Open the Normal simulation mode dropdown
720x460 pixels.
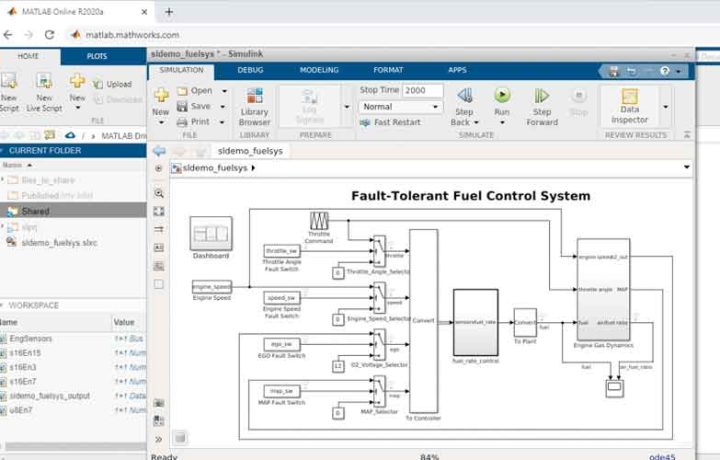tap(400, 106)
